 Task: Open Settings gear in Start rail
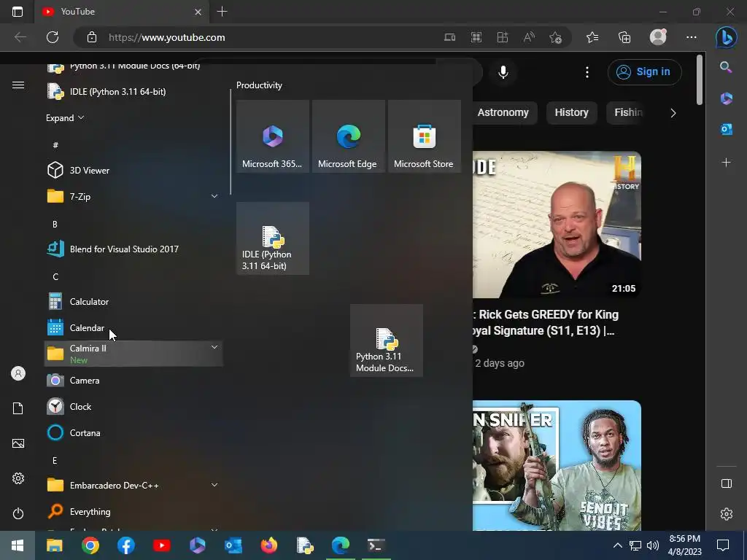[x=18, y=478]
